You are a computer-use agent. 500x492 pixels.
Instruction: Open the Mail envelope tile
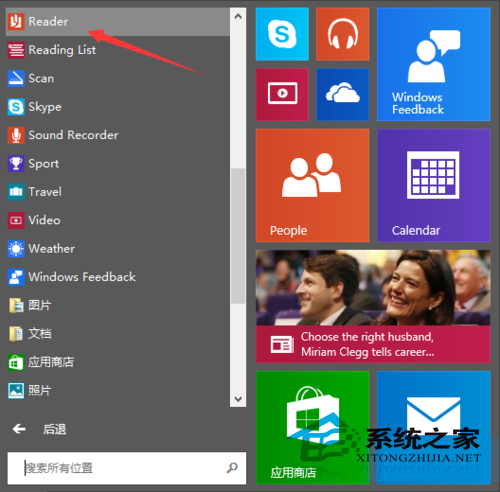pos(434,427)
